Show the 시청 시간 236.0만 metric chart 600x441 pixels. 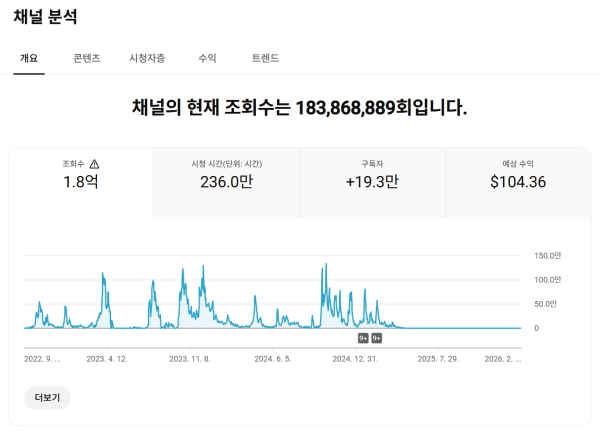[x=226, y=182]
